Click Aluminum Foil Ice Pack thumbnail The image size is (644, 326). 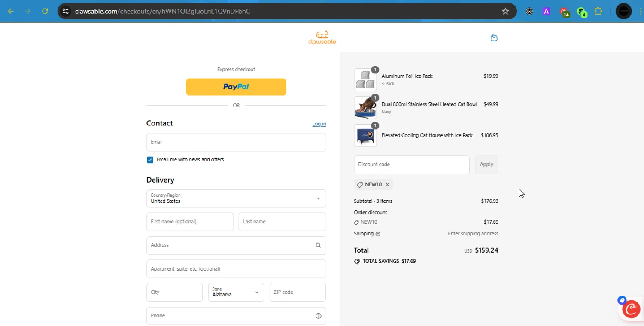(x=365, y=79)
